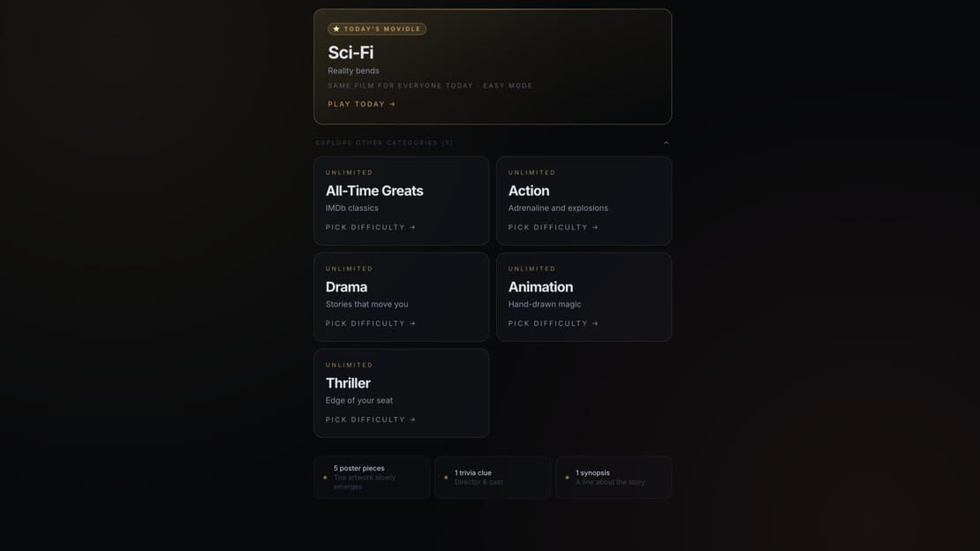The image size is (980, 551).
Task: Click the star icon in Today's Movidle badge
Action: (336, 29)
